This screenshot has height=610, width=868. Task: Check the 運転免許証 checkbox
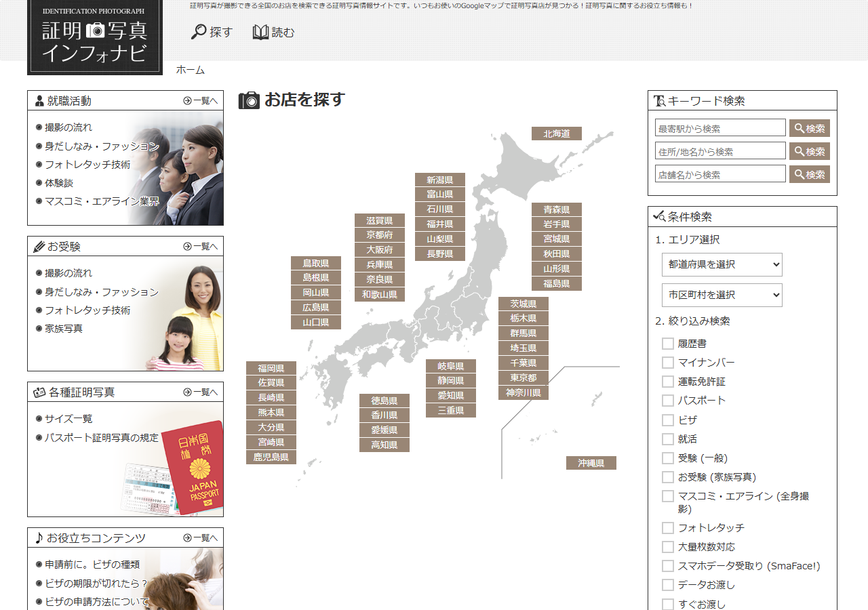(x=668, y=382)
